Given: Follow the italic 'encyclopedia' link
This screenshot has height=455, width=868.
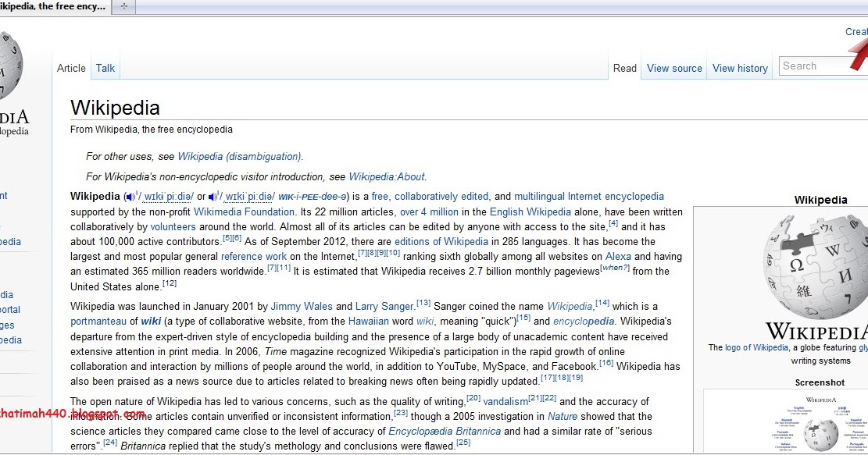Looking at the screenshot, I should point(584,322).
